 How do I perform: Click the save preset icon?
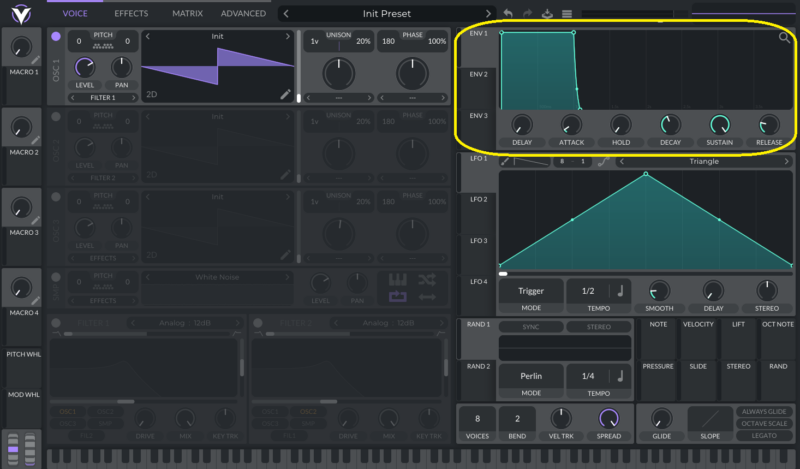[546, 14]
